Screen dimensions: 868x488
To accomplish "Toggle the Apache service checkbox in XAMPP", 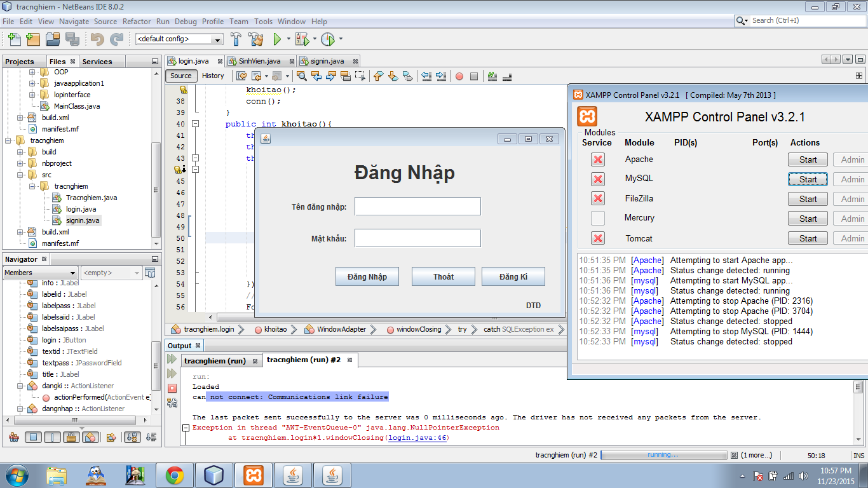I will click(597, 159).
